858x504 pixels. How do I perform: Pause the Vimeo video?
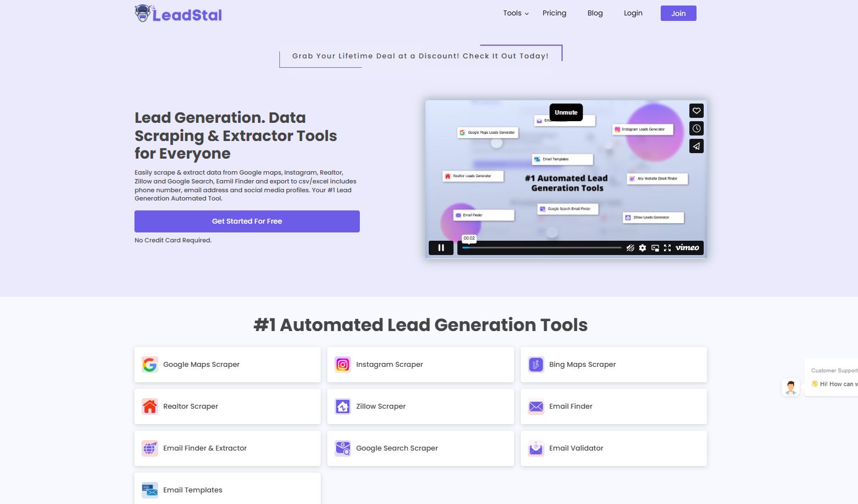click(441, 248)
